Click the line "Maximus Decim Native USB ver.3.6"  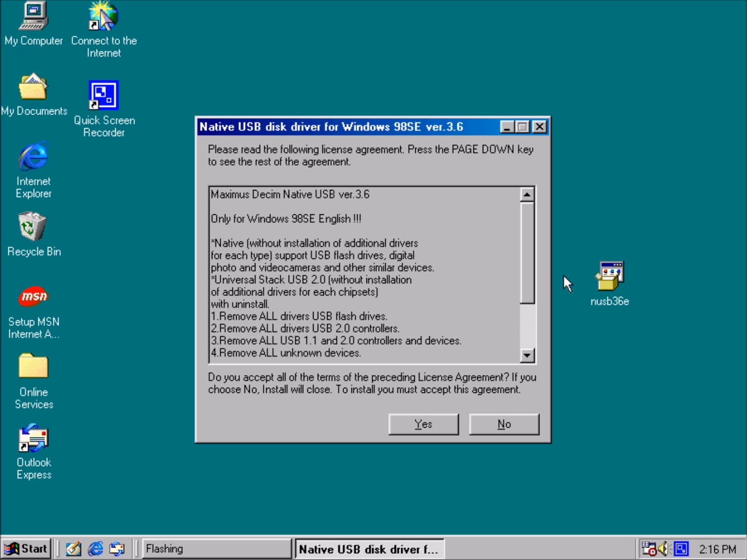[x=290, y=195]
